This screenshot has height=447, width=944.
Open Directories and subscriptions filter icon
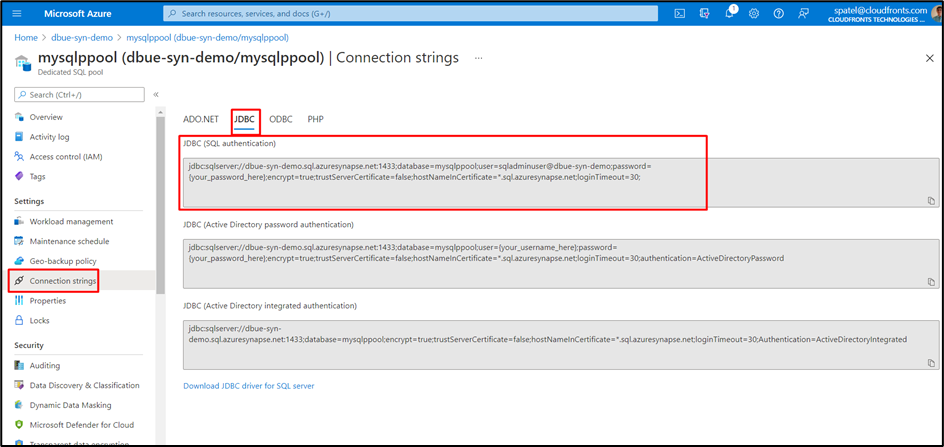(x=704, y=13)
